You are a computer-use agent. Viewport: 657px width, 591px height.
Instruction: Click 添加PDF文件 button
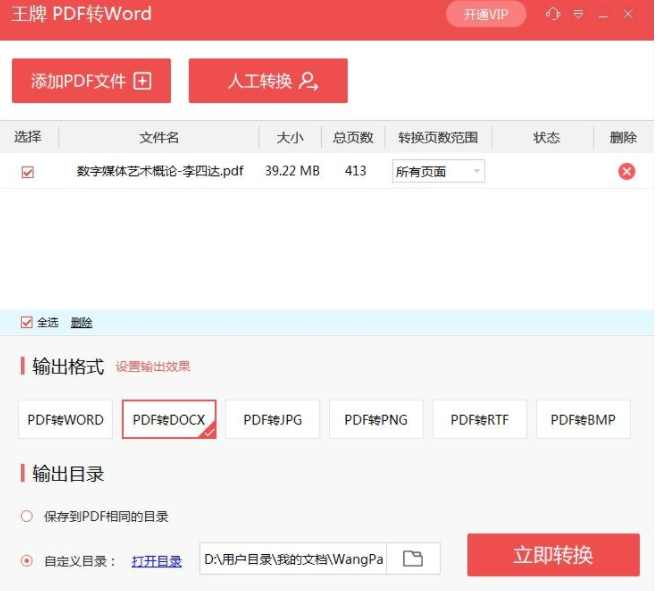[x=91, y=80]
